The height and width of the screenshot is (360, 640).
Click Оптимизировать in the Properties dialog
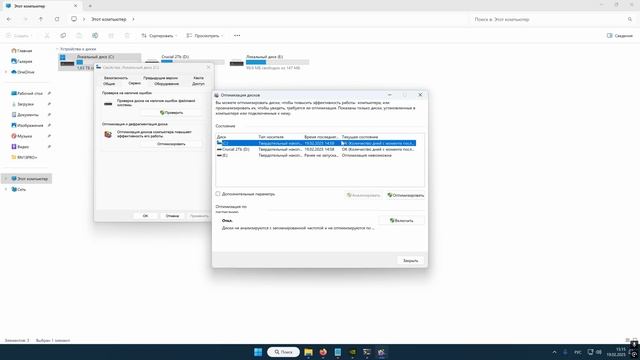click(171, 144)
